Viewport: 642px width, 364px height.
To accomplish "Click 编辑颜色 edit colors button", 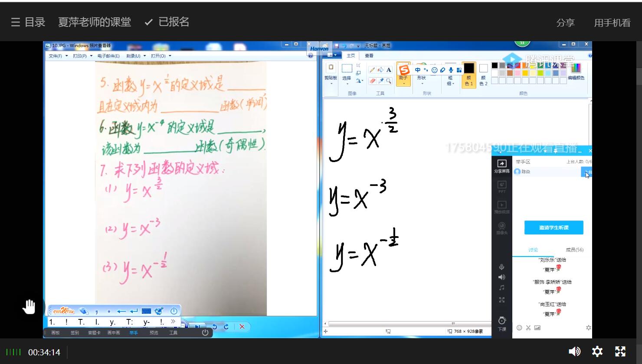I will click(x=576, y=72).
